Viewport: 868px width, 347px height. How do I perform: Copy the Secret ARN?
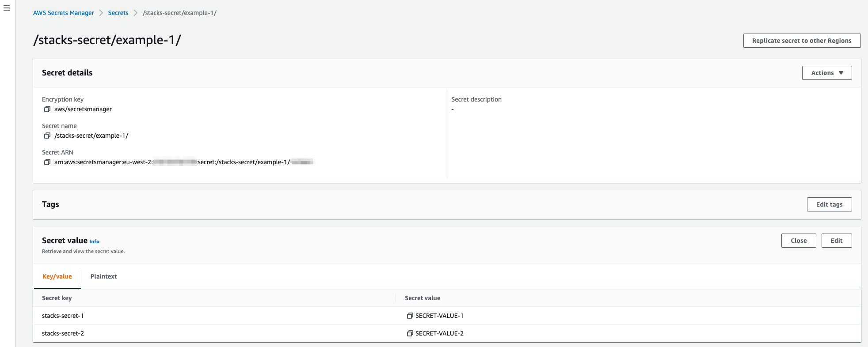click(47, 162)
